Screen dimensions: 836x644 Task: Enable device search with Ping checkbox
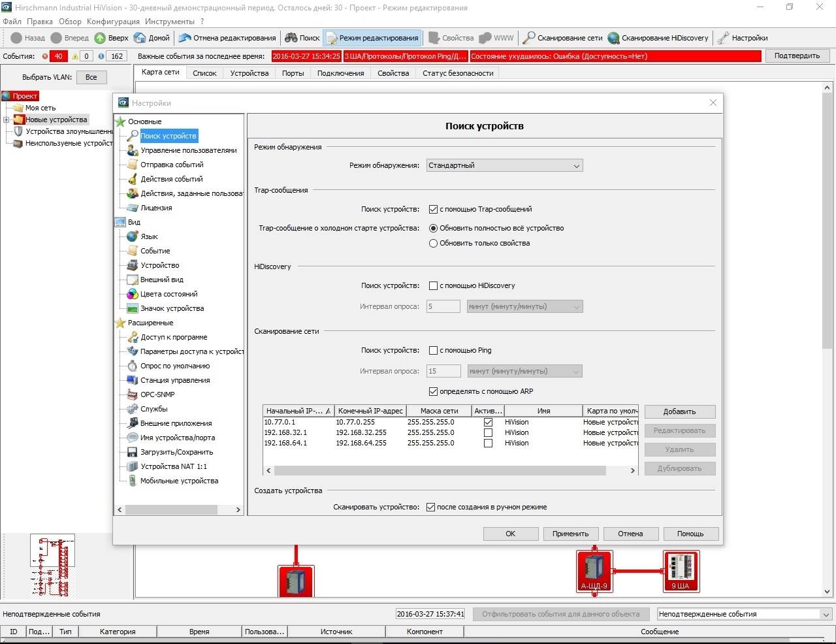[x=433, y=350]
